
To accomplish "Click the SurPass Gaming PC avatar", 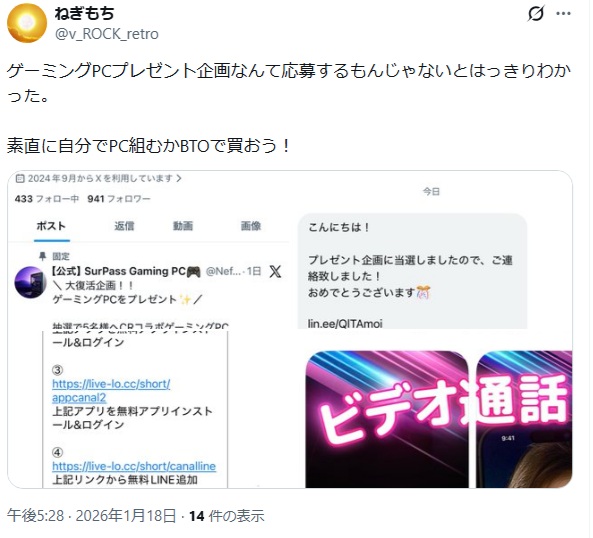I will (30, 282).
